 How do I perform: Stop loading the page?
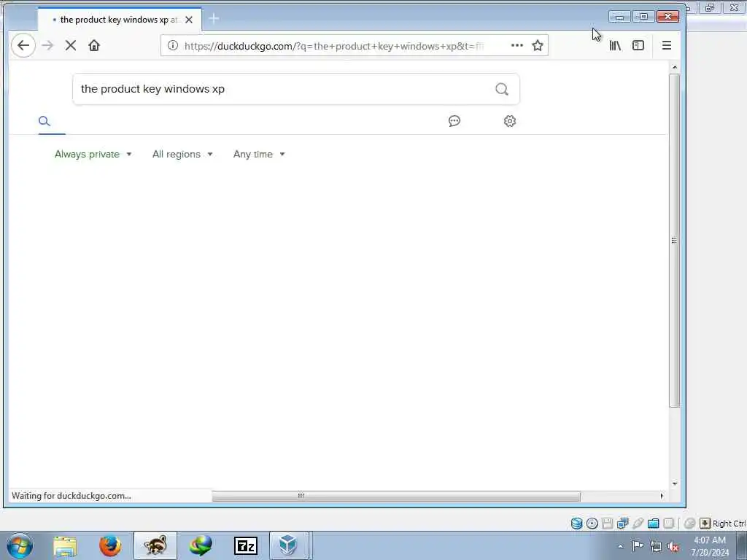[71, 45]
